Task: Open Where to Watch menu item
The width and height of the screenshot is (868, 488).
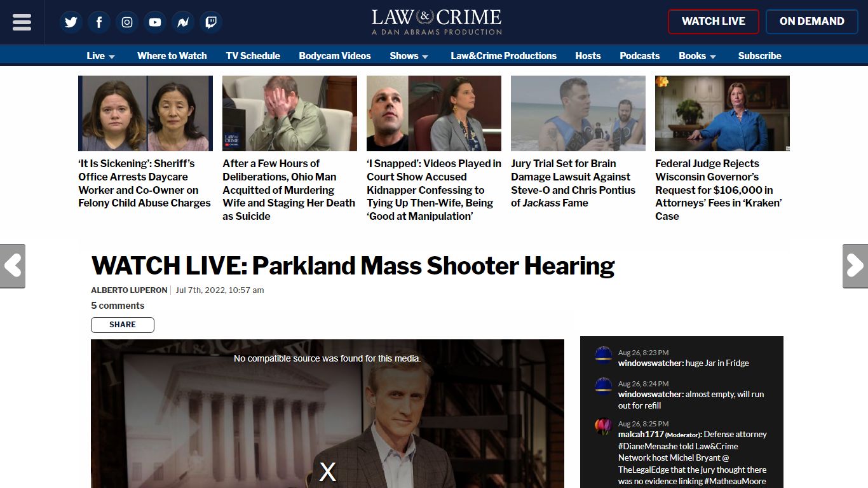Action: (172, 56)
